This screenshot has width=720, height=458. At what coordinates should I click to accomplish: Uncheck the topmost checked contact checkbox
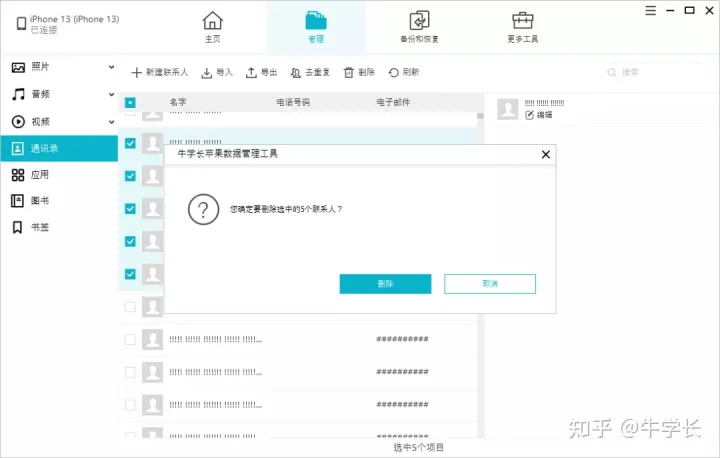pos(130,143)
